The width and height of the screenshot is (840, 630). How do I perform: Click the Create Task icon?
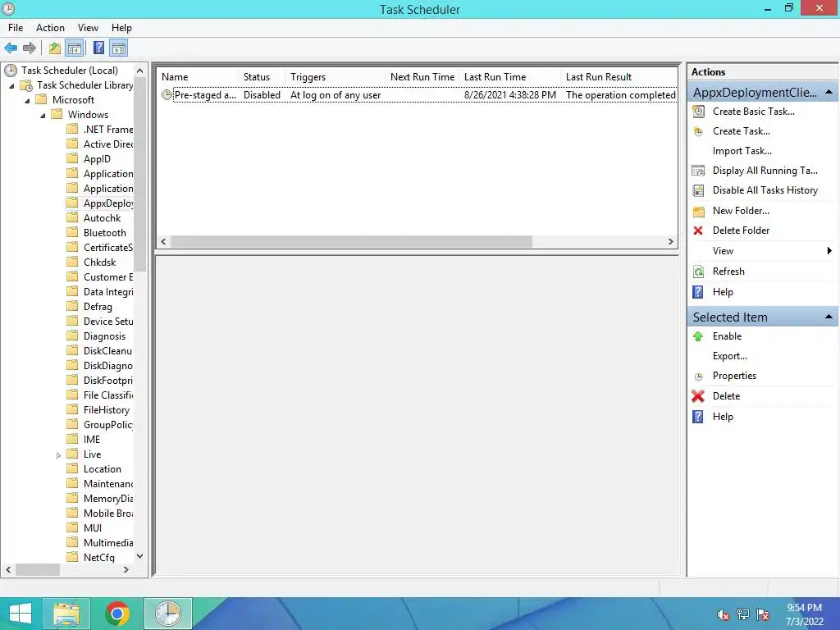point(698,131)
